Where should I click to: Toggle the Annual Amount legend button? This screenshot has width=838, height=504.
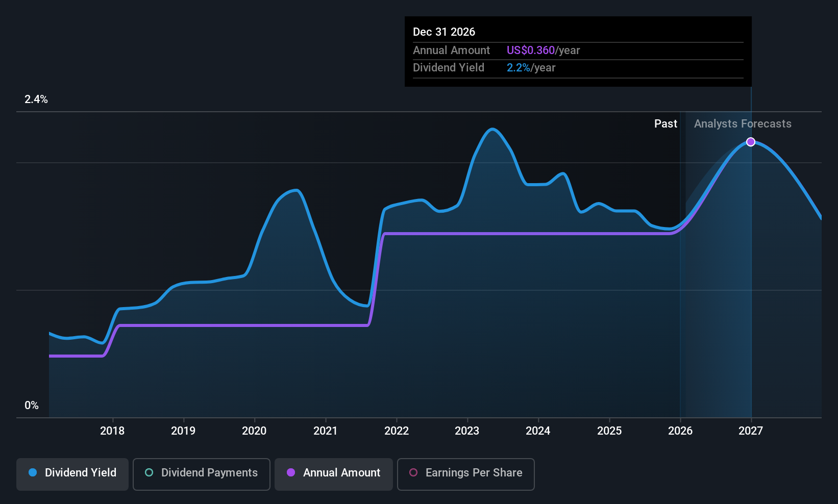(x=334, y=474)
